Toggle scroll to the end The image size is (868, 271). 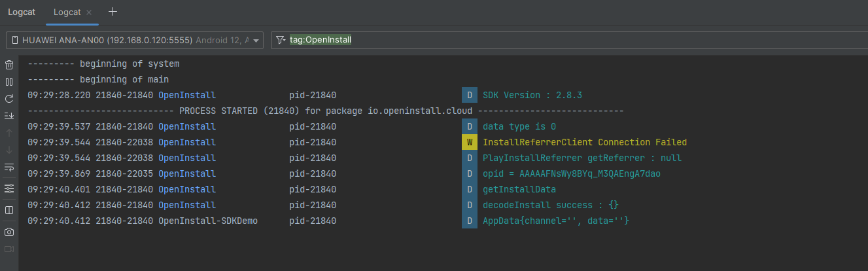tap(9, 116)
